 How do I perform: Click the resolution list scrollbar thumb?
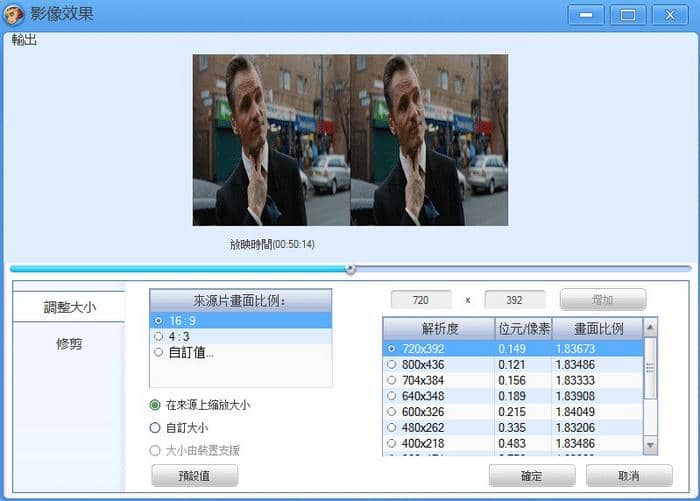(650, 368)
